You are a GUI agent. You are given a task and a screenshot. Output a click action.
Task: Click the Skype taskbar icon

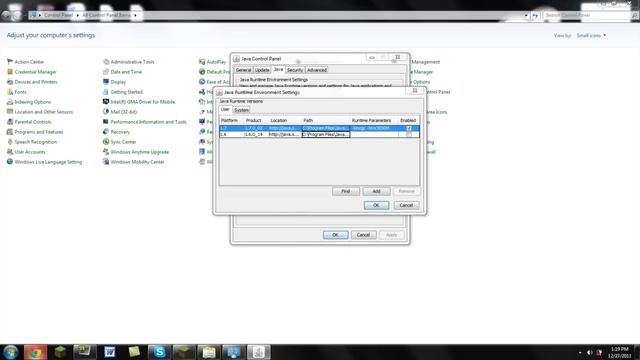click(x=159, y=352)
